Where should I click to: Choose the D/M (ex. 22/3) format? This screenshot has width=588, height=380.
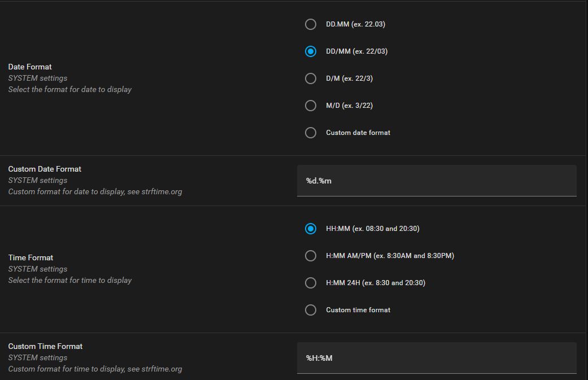(310, 78)
